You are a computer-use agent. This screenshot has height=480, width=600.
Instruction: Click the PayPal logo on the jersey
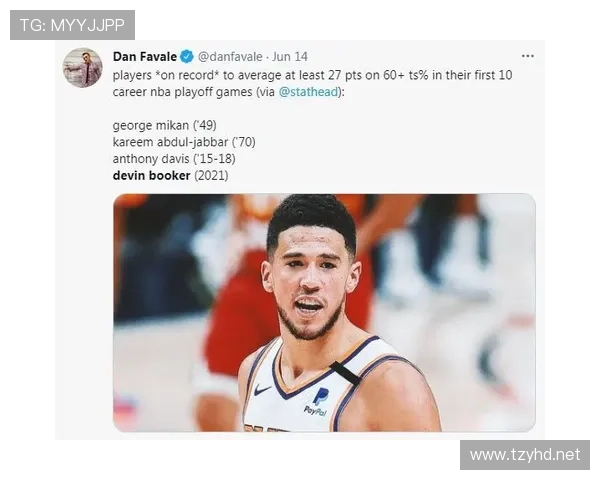(317, 402)
